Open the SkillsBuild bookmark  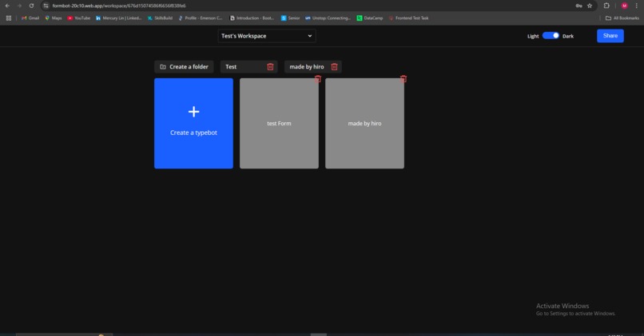(x=160, y=18)
